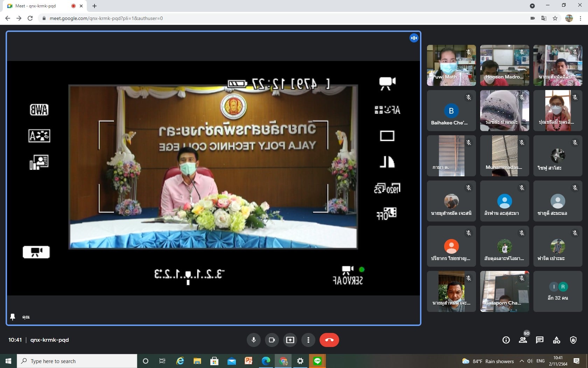
Task: Open a new Chrome tab with plus
Action: 94,6
